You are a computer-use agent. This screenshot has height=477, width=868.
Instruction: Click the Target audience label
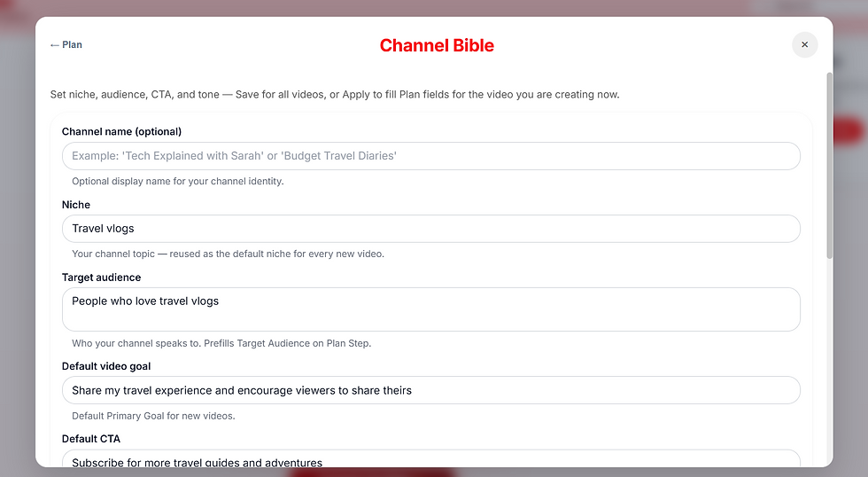click(101, 278)
